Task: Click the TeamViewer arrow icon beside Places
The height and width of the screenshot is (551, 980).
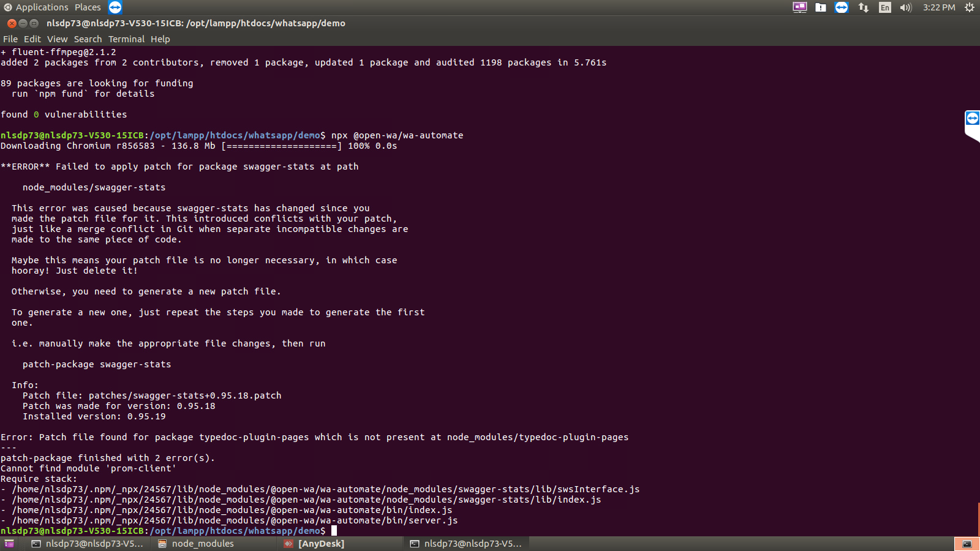Action: pos(114,7)
